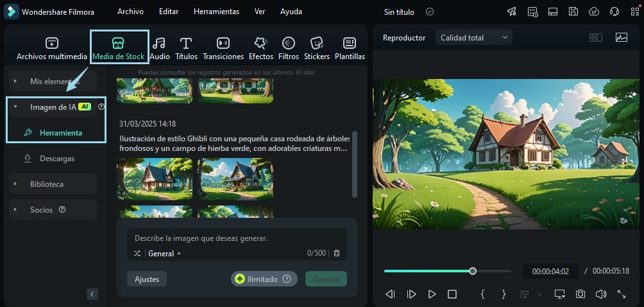Open the Calidad total quality dropdown

[x=474, y=37]
